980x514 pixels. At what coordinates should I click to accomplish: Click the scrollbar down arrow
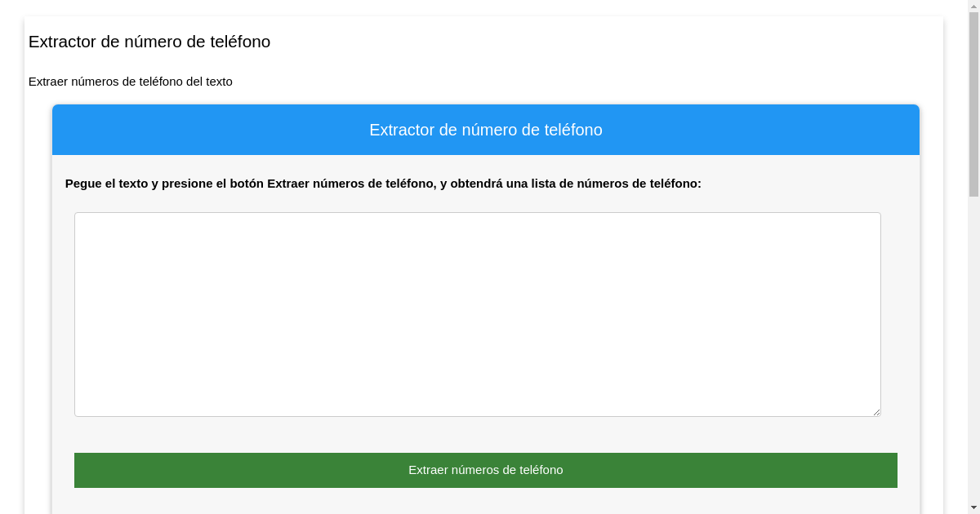pos(973,506)
